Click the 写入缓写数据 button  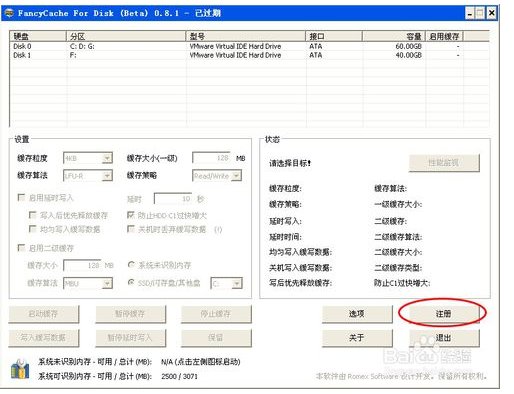[43, 338]
